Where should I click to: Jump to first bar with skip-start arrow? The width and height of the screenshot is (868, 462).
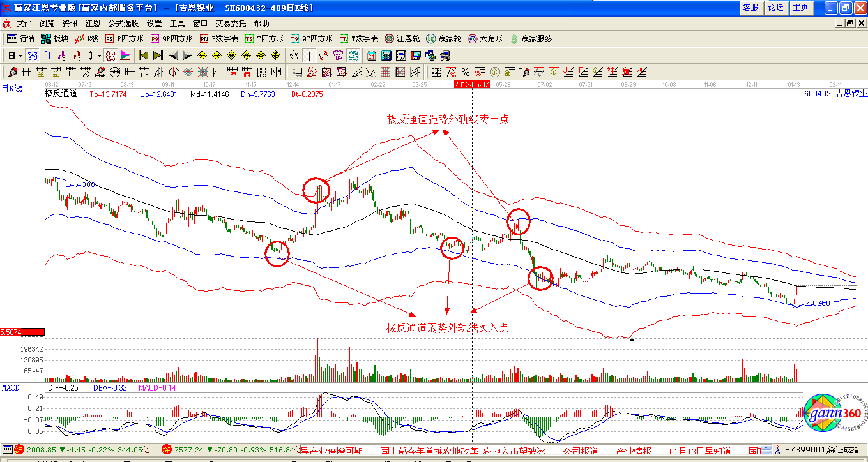(144, 56)
